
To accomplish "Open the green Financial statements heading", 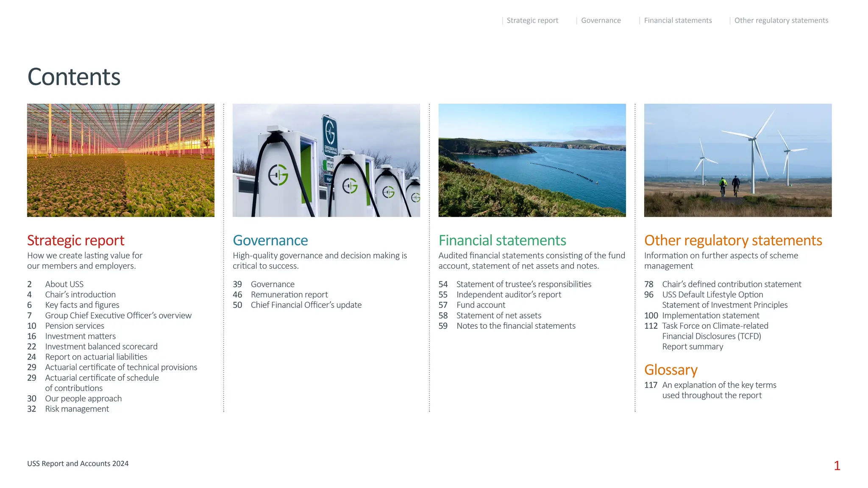I will (502, 241).
